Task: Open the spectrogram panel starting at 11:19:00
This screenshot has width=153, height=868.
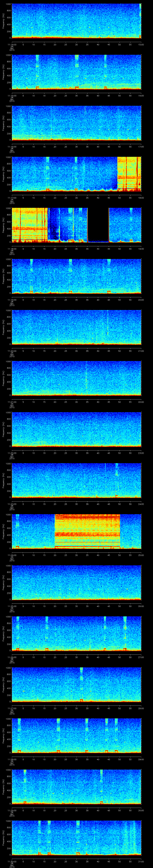Action: point(76,276)
